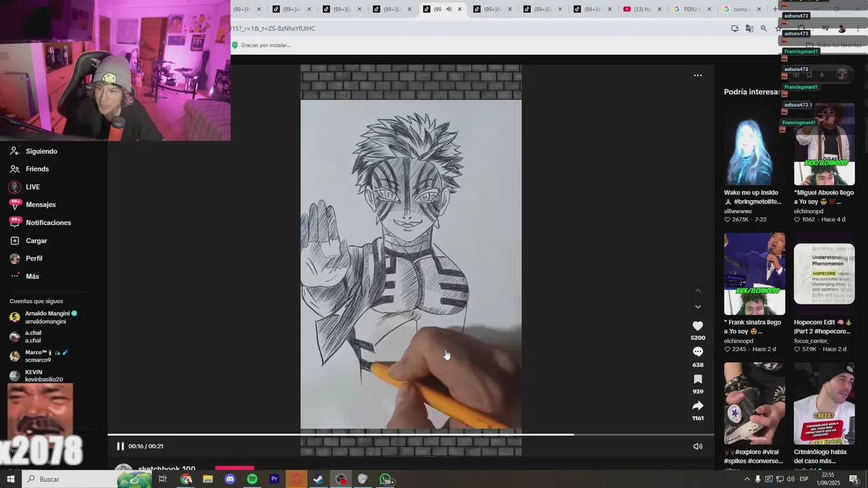Open WhatsApp from taskbar

[386, 480]
